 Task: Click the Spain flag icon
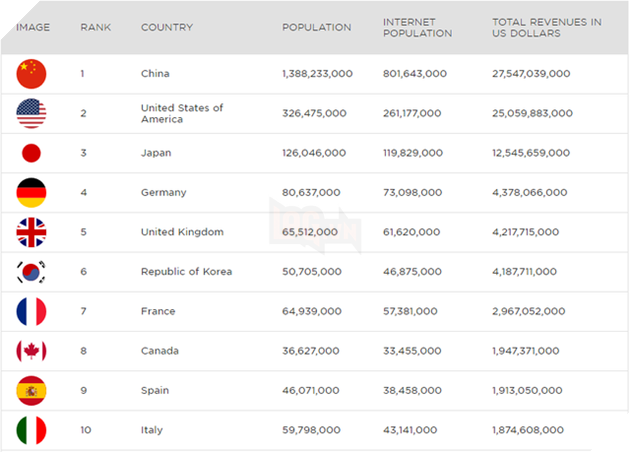[32, 390]
